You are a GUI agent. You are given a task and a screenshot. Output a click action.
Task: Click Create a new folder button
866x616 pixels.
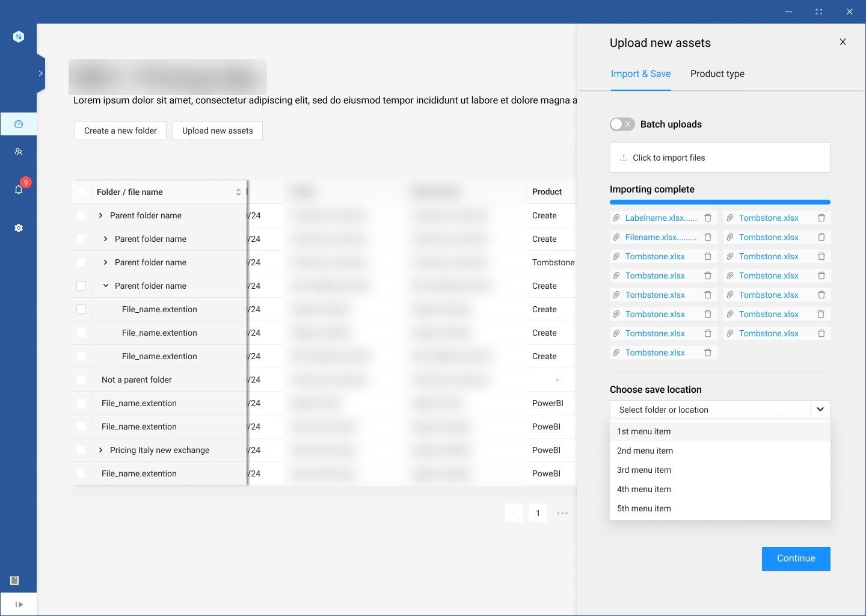(x=120, y=131)
